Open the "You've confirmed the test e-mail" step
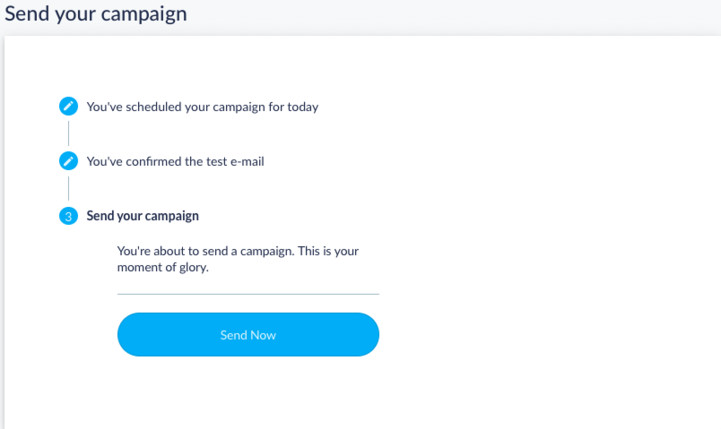The width and height of the screenshot is (721, 429). coord(175,161)
